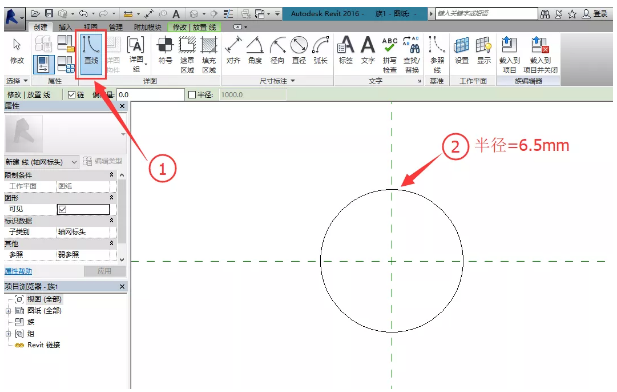617x392 pixels.
Task: Click the Properties help (属性帮助) link
Action: pyautogui.click(x=18, y=271)
